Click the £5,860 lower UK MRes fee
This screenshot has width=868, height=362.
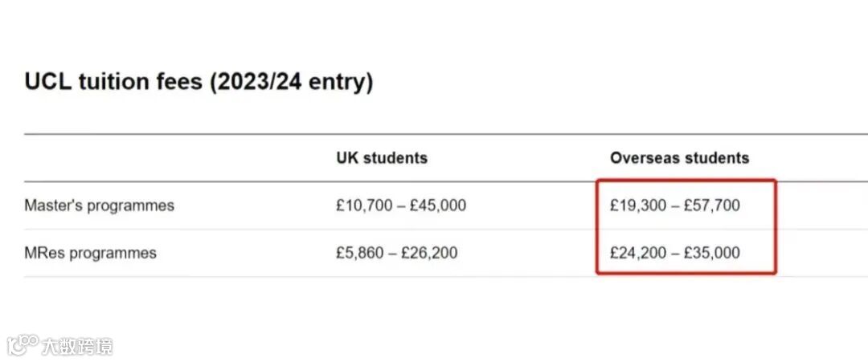361,253
